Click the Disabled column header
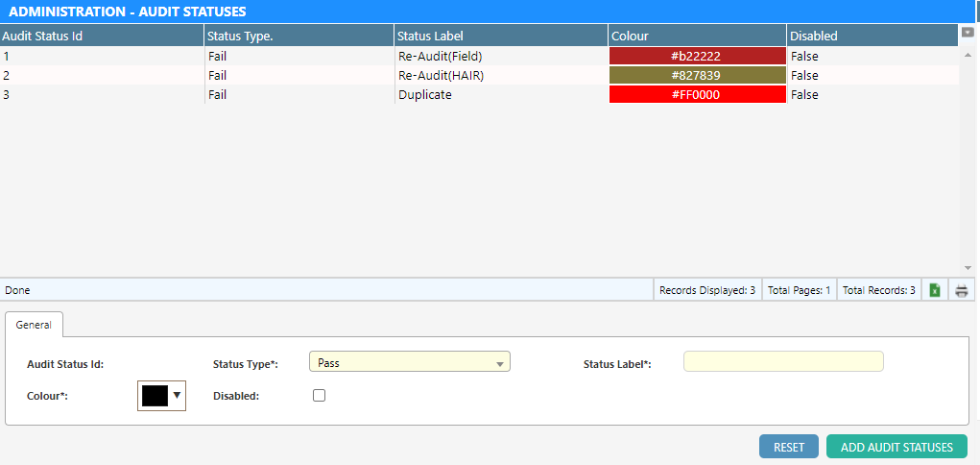 click(869, 36)
